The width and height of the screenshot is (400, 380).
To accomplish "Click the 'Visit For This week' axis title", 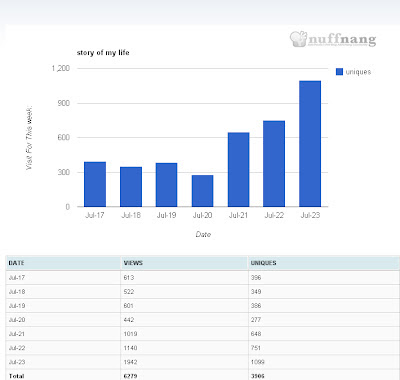I will (x=29, y=138).
